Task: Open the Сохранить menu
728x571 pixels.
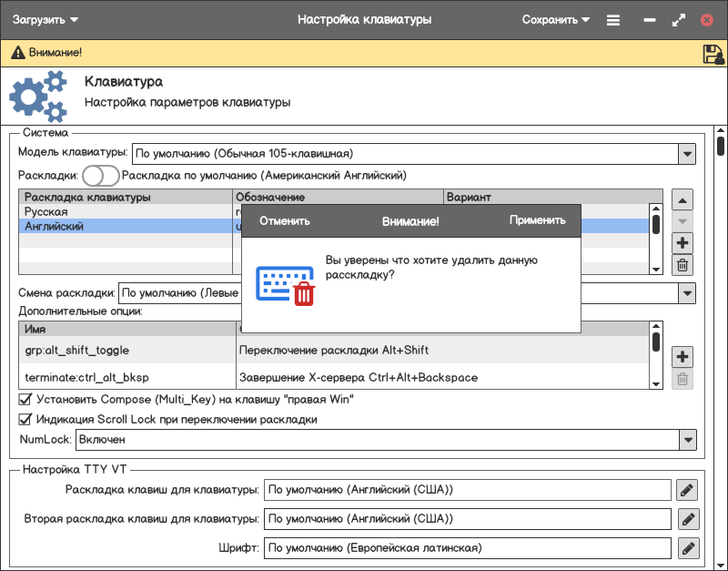Action: 556,19
